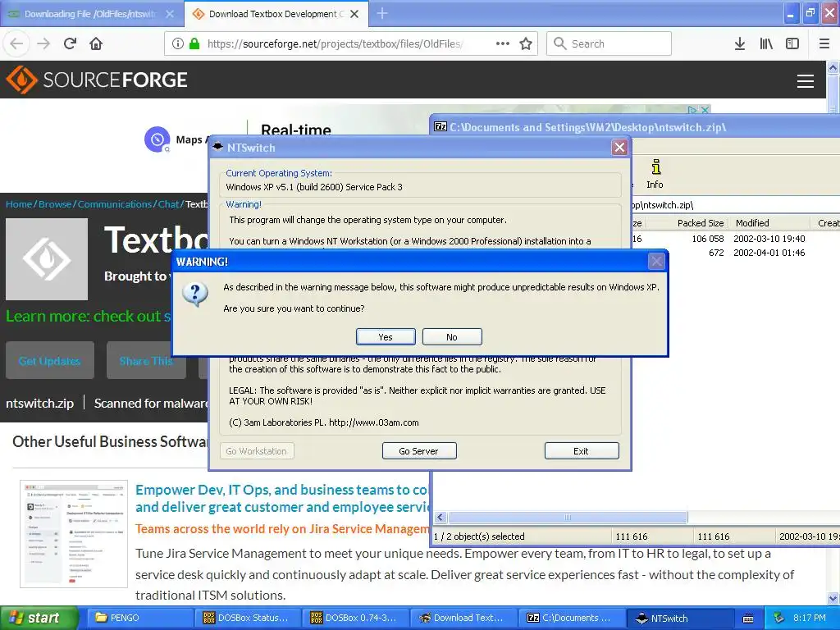Viewport: 840px width, 630px height.
Task: Click the Firefox forward arrow
Action: (x=43, y=43)
